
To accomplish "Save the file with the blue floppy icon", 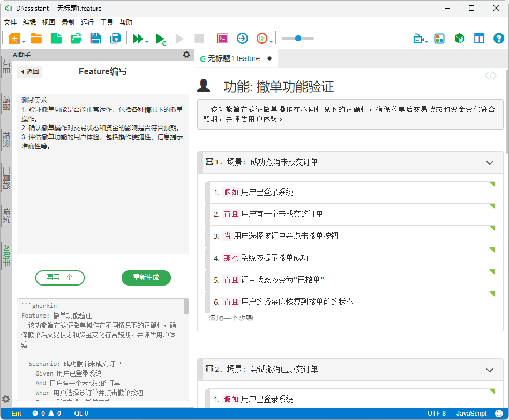I will click(x=95, y=38).
